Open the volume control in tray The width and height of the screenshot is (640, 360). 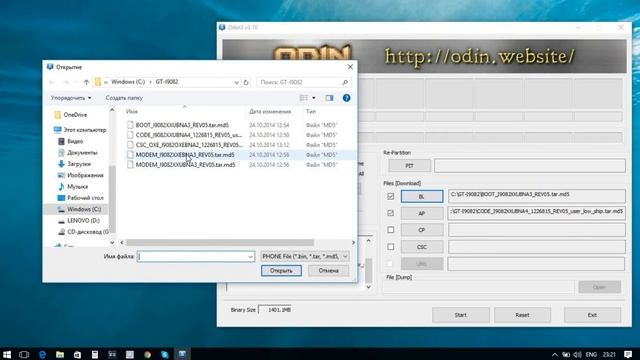pyautogui.click(x=577, y=354)
